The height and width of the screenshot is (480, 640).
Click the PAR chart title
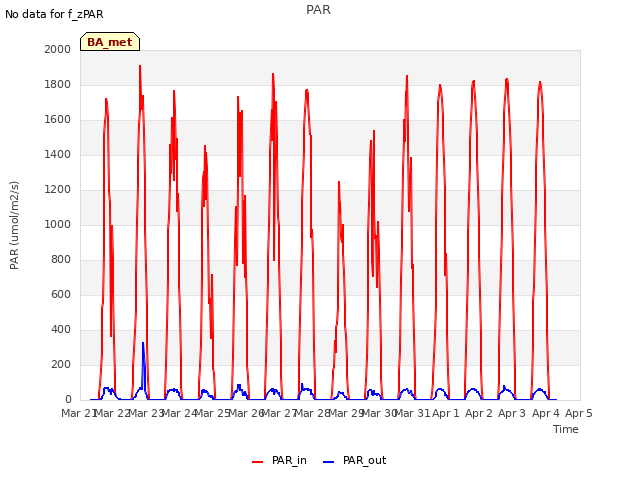click(x=318, y=10)
